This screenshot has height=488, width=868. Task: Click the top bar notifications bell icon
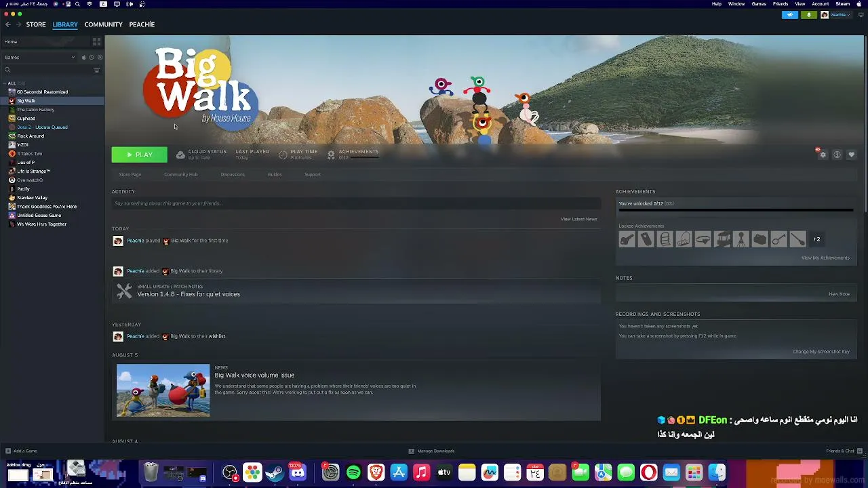pos(809,15)
